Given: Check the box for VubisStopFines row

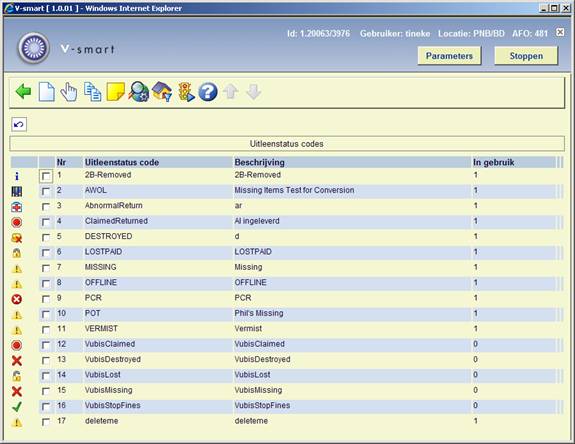Looking at the screenshot, I should (46, 407).
